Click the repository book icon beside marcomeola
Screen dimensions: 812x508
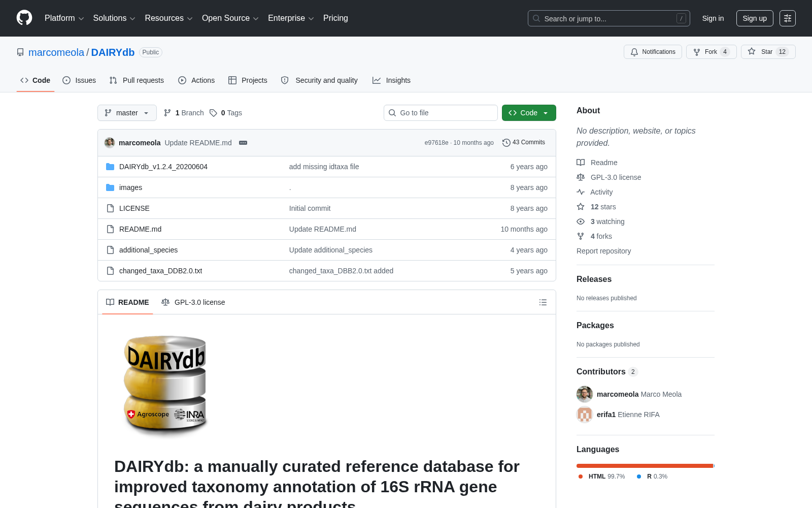click(x=20, y=52)
